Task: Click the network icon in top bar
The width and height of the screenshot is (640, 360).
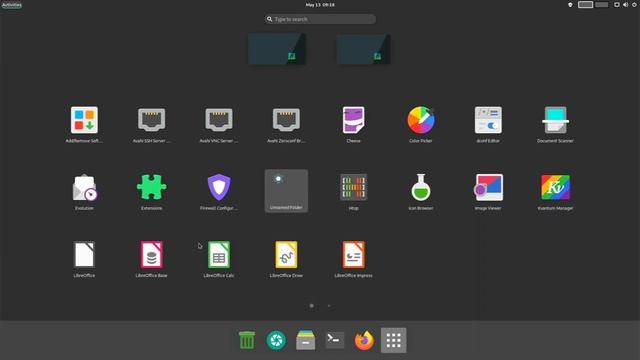Action: coord(617,5)
